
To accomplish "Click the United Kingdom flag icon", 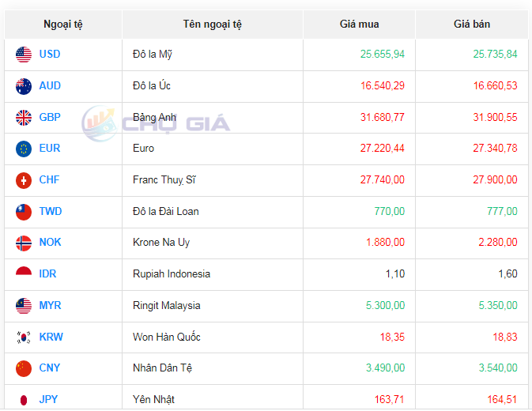I will (24, 118).
